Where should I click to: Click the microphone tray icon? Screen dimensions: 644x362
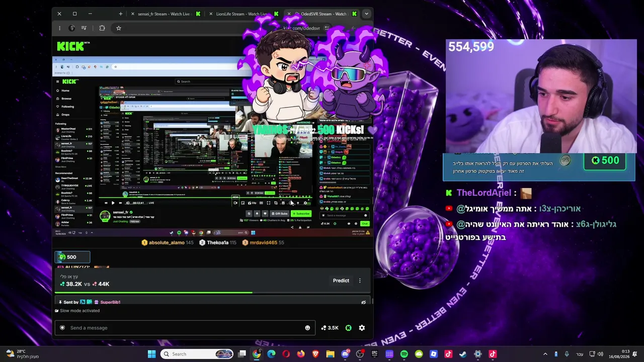[567, 354]
